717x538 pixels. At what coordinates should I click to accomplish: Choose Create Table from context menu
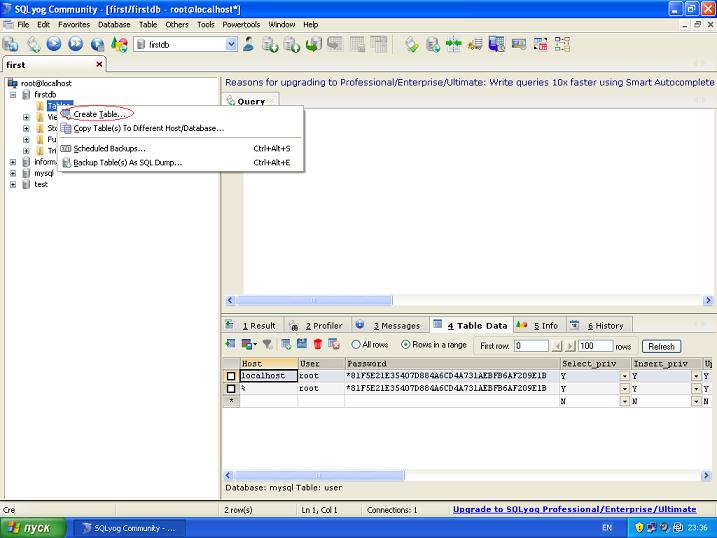click(180, 114)
